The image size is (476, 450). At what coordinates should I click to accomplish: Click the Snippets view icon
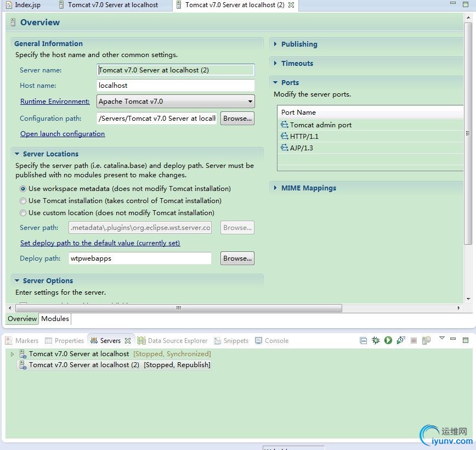pos(217,341)
